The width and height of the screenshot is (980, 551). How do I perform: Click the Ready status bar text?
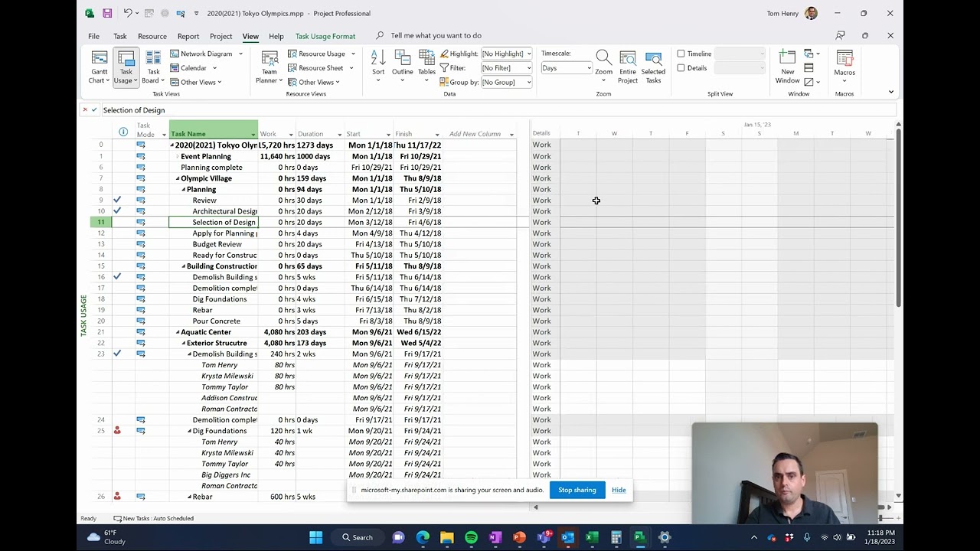coord(89,518)
